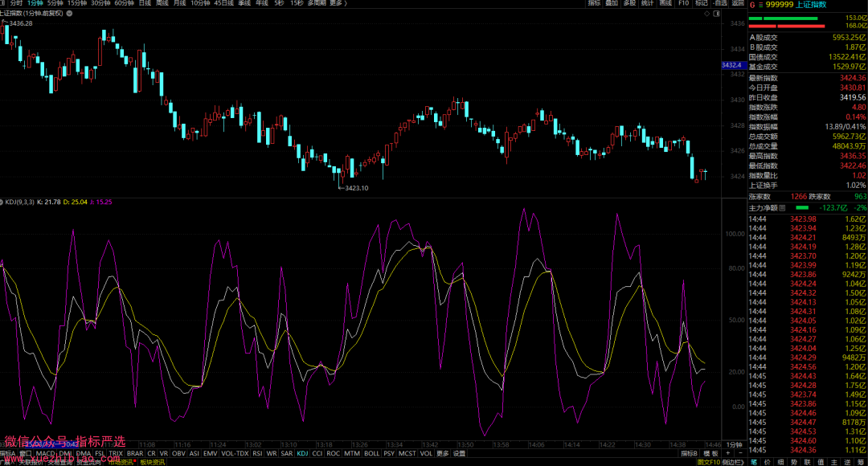Open the 日线 daily chart

[145, 2]
